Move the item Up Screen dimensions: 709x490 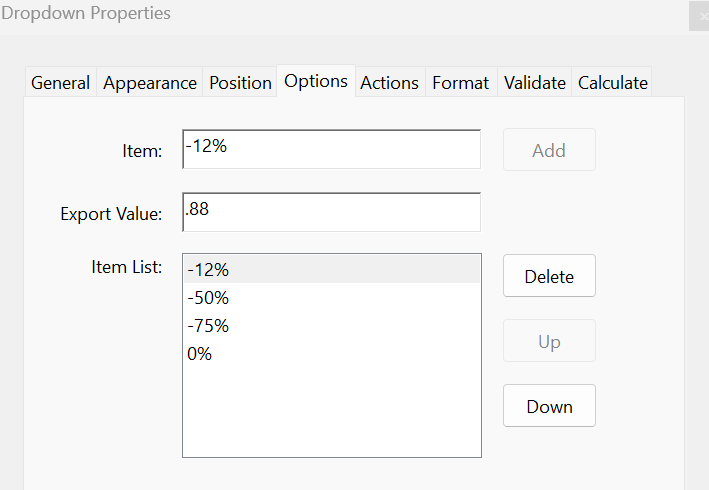click(x=549, y=341)
